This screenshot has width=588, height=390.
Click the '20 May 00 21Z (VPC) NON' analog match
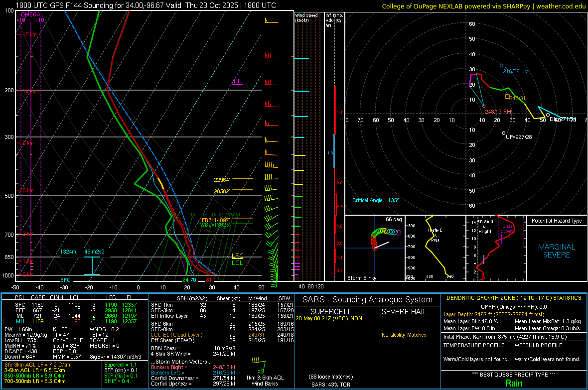tap(329, 318)
